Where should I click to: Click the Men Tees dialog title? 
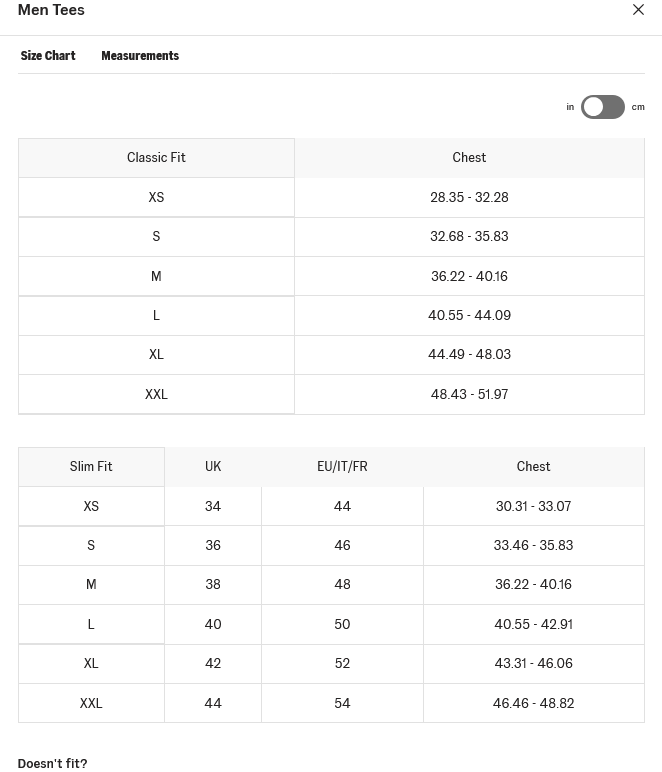(51, 11)
